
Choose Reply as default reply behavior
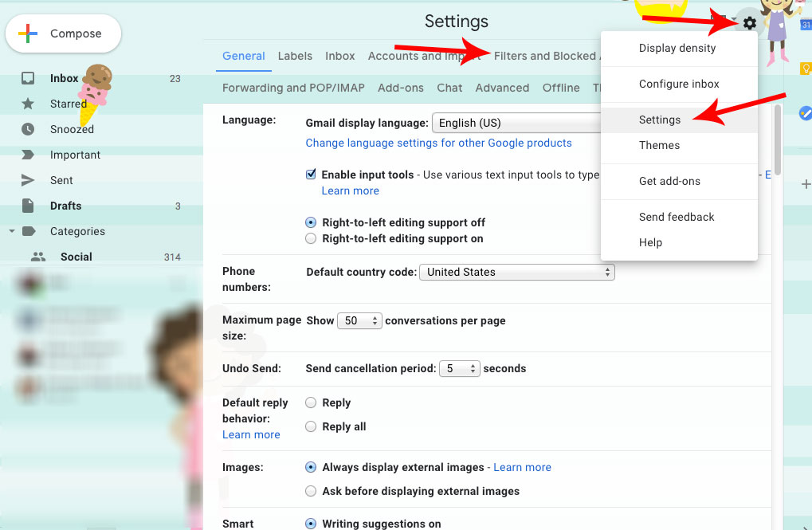click(x=311, y=402)
